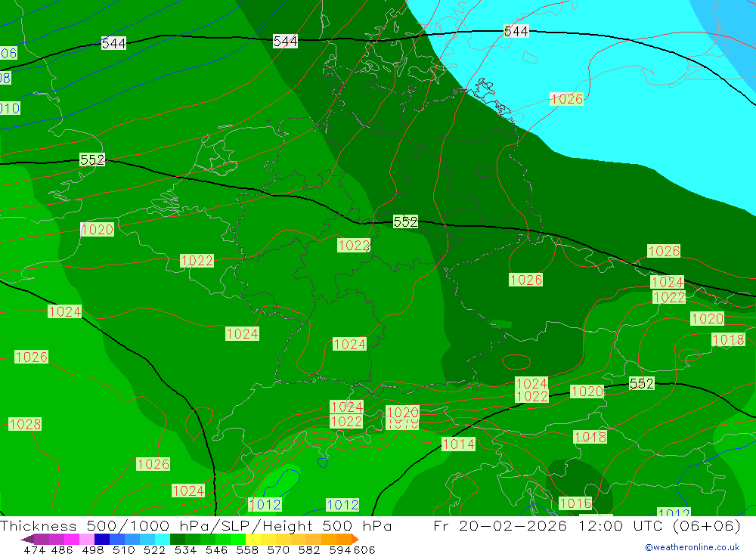This screenshot has height=554, width=756.
Task: Click the 1026 label on the cyan area
Action: (x=566, y=99)
